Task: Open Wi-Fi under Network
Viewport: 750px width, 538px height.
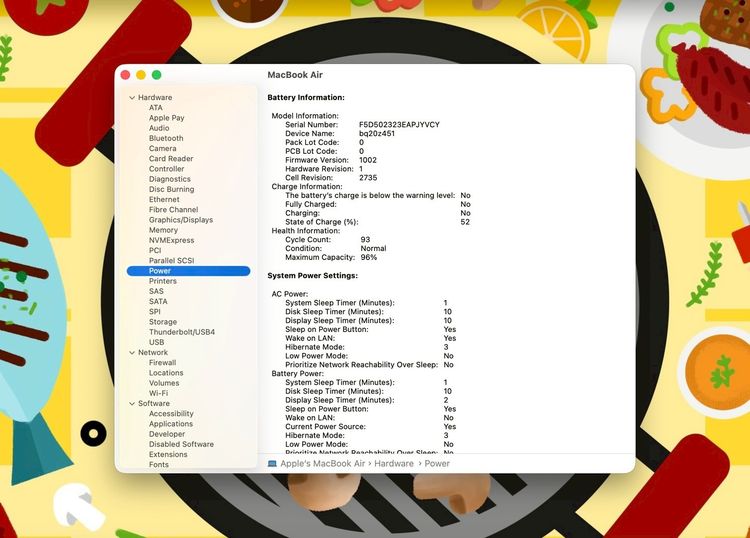Action: 158,393
